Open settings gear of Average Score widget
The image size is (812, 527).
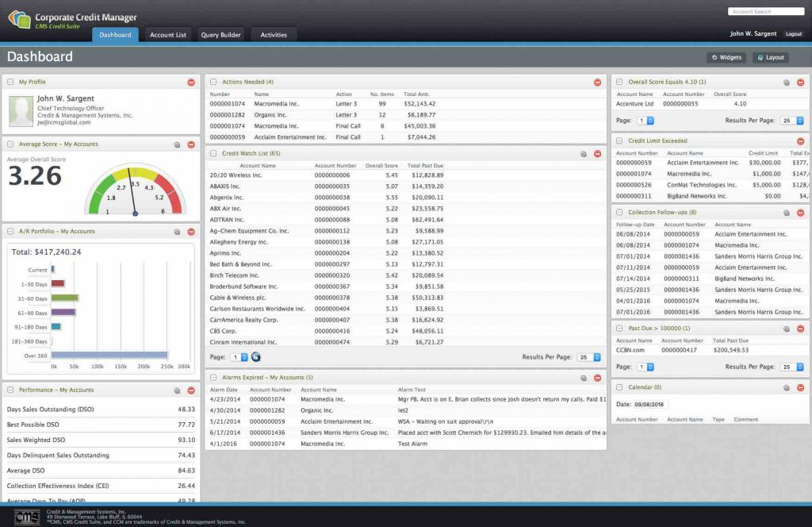177,144
